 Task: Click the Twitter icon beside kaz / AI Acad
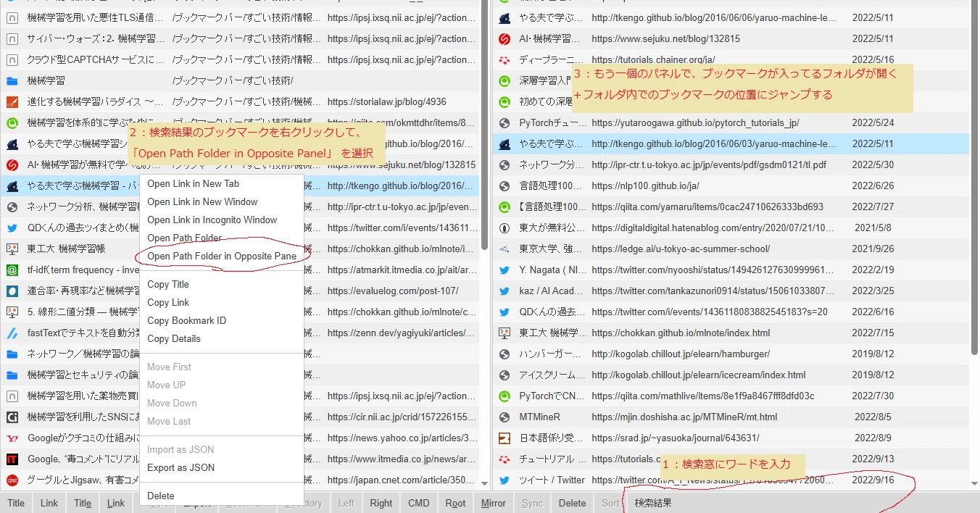click(505, 291)
